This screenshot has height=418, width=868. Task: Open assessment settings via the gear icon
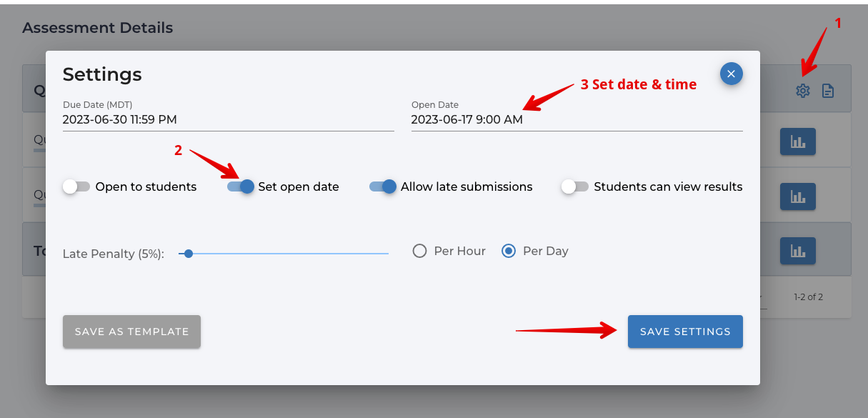(803, 91)
